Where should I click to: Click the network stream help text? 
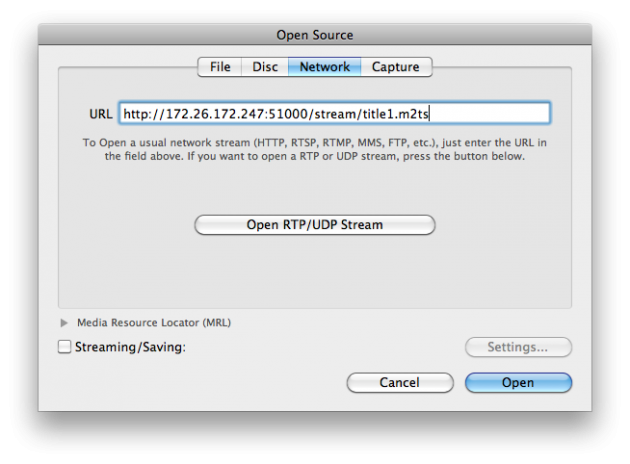pos(314,150)
